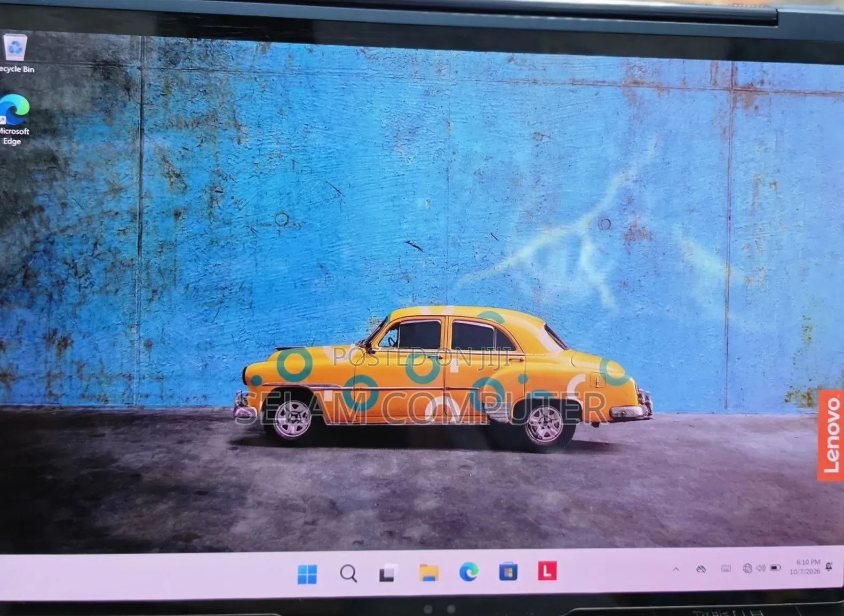Open taskbar Search magnifier
This screenshot has height=616, width=844.
coord(348,573)
